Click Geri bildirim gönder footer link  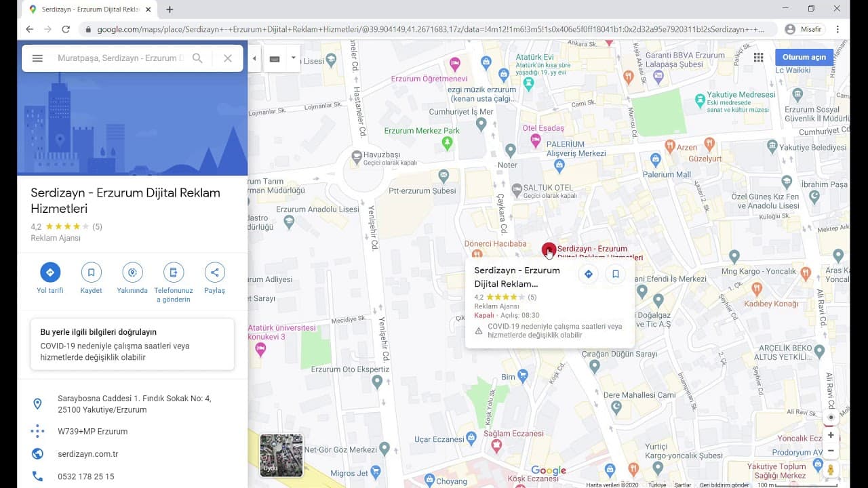724,485
